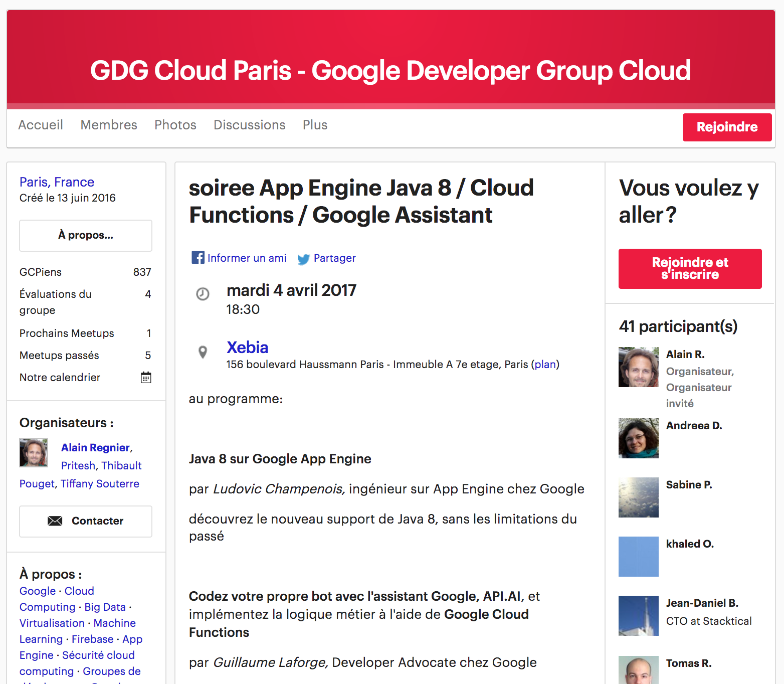Click the CTO at Stacktical text
The width and height of the screenshot is (784, 684).
click(709, 621)
